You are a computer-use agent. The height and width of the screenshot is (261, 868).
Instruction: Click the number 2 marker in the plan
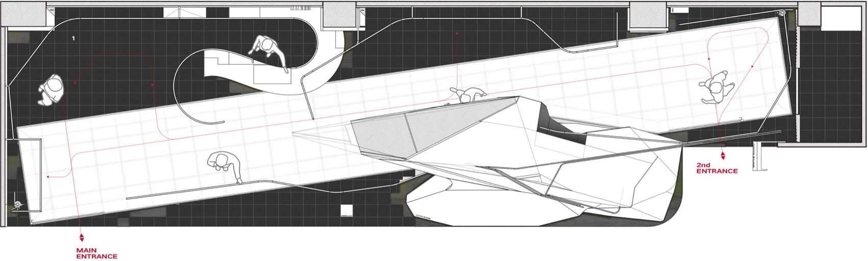tap(741, 120)
